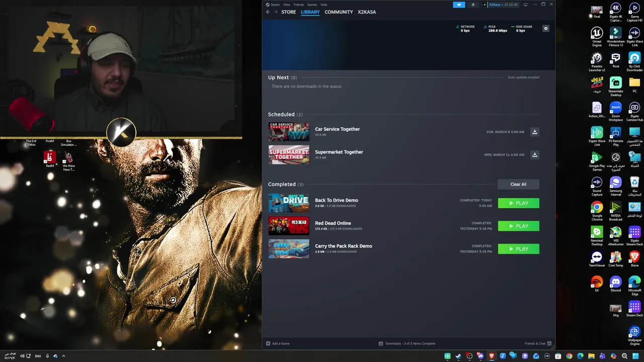Click Steam forward navigation arrow
This screenshot has height=362, width=644.
pos(276,12)
